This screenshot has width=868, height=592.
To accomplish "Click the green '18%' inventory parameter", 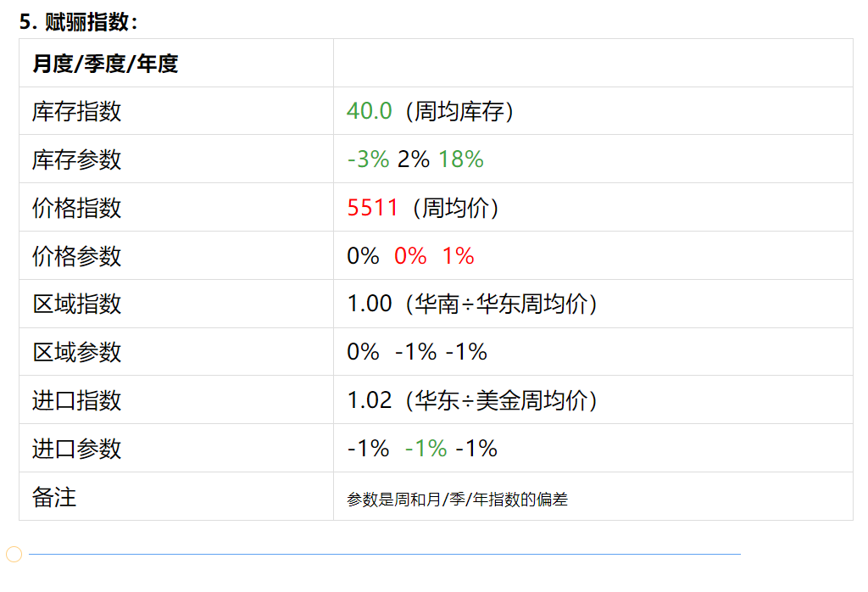I will 460,159.
